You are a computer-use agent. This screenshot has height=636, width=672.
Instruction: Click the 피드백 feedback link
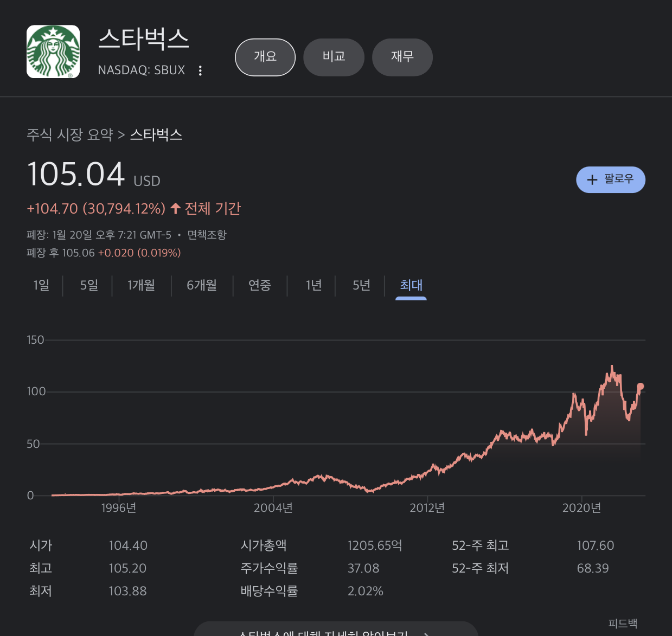(623, 624)
